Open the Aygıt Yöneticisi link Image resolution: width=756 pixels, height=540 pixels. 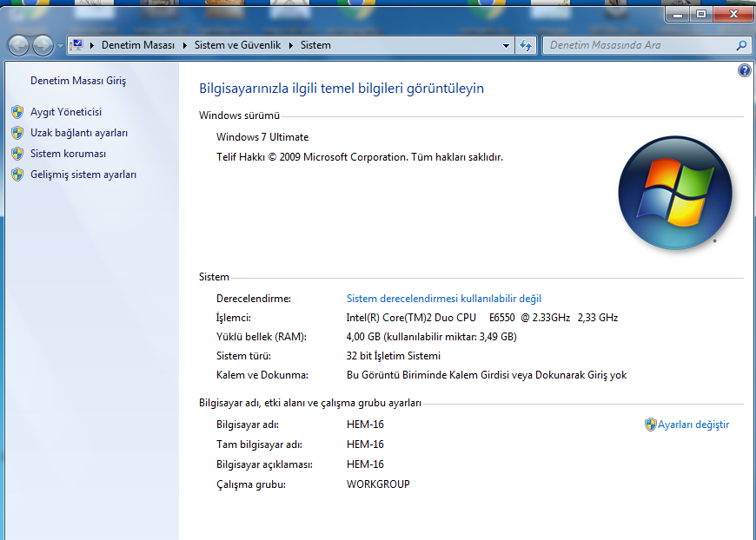66,112
